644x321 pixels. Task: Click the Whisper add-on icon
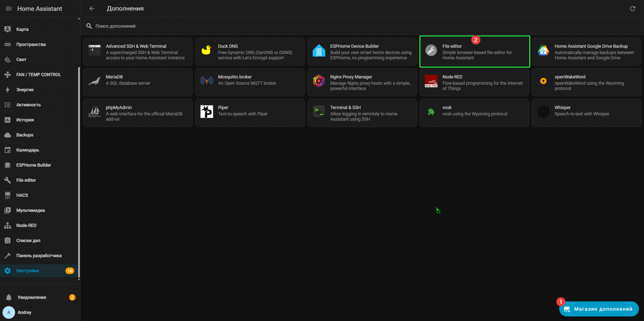tap(543, 111)
